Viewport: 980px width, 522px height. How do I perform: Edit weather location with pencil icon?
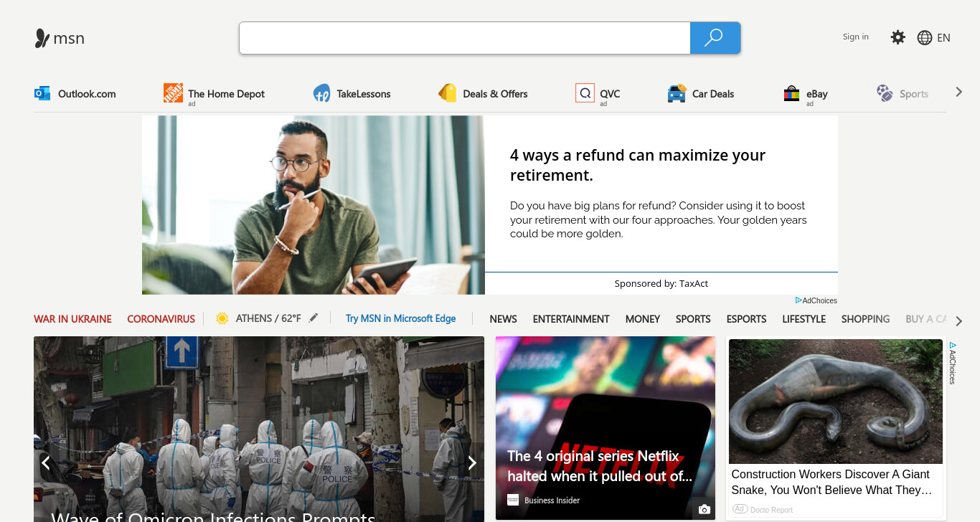(314, 318)
